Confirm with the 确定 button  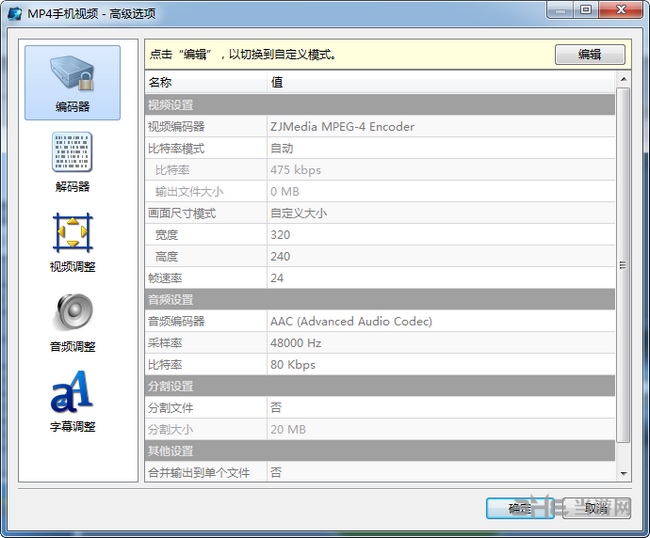coord(520,508)
